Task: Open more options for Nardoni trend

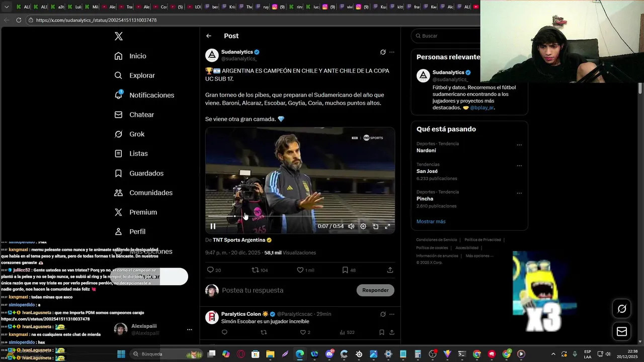Action: pos(519,145)
